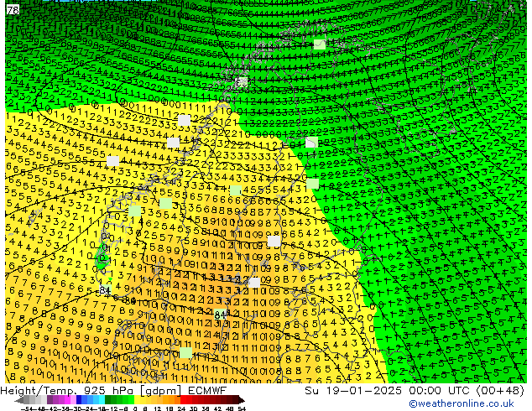Pick the bright green band on the color scale
This screenshot has height=411, width=532.
[131, 399]
